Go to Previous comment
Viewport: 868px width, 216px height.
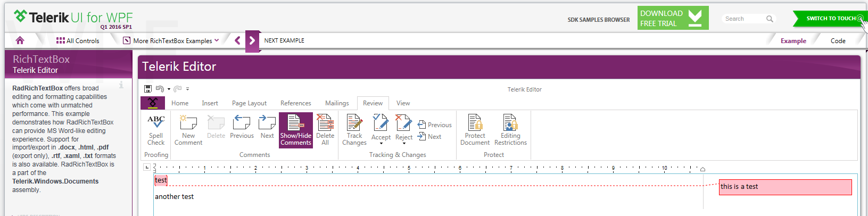coord(242,127)
